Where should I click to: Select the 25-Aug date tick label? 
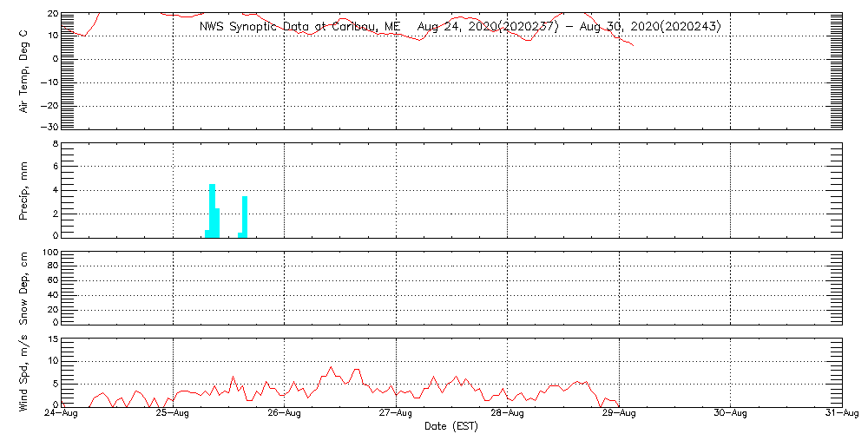173,415
